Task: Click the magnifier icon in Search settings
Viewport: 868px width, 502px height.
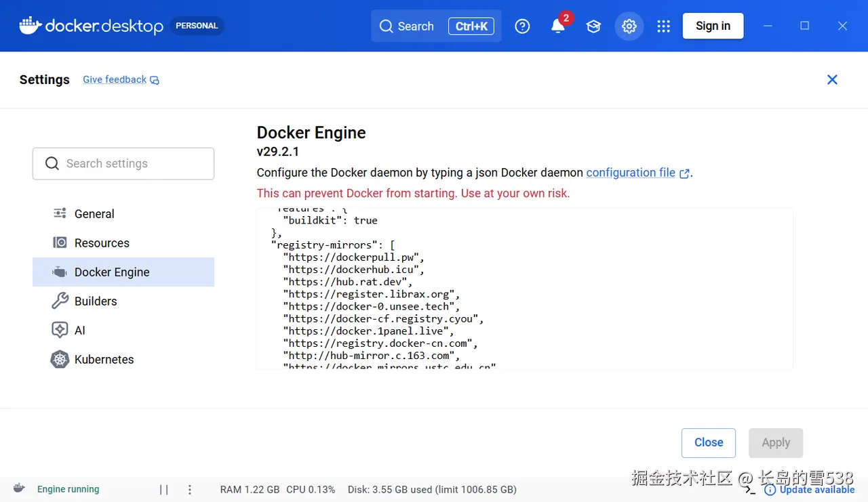Action: click(52, 163)
